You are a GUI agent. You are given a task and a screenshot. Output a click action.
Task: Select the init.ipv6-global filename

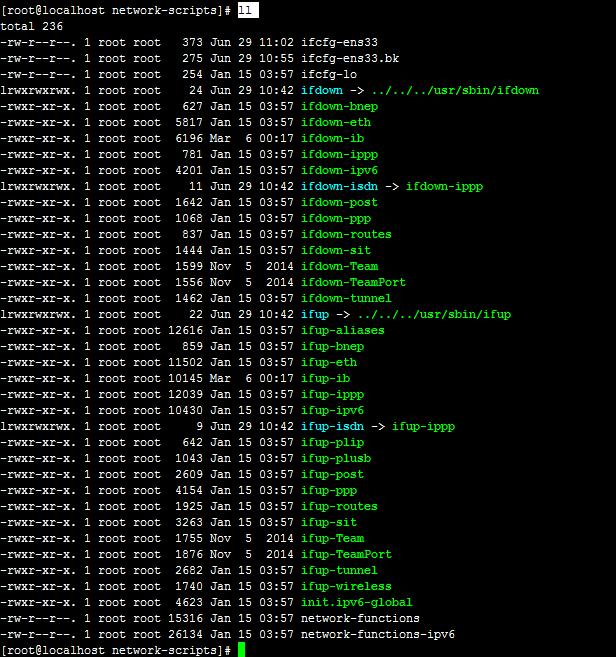tap(357, 602)
